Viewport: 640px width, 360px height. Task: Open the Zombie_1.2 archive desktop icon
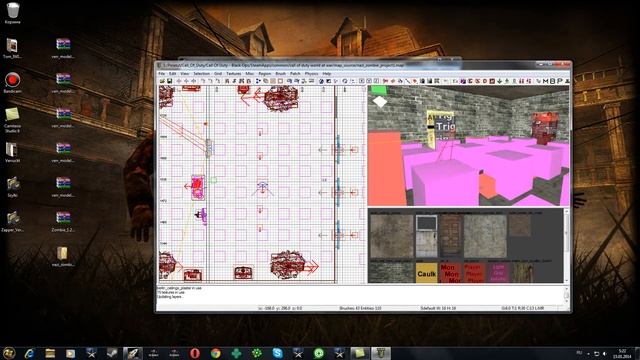click(63, 221)
